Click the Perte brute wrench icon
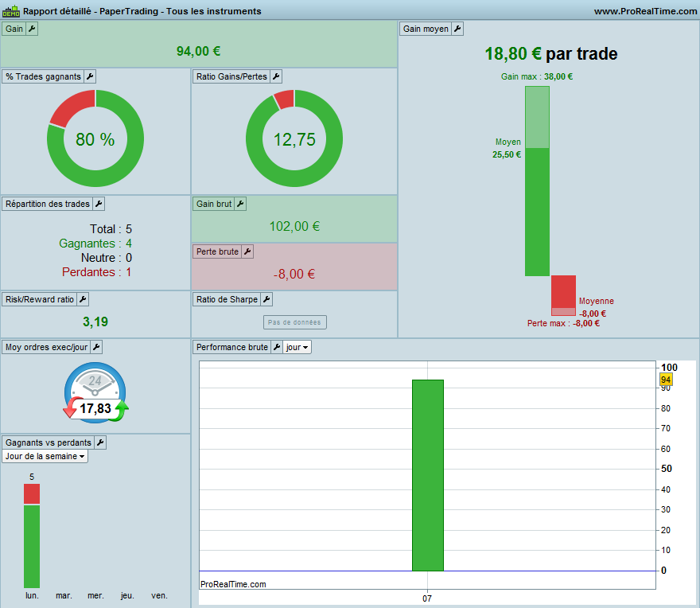Image resolution: width=700 pixels, height=608 pixels. pos(247,251)
